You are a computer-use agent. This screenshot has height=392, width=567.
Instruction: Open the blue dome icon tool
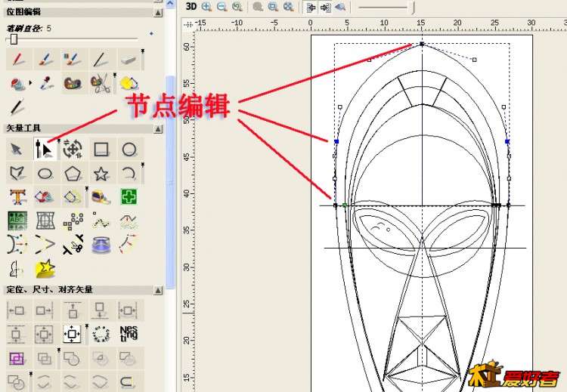(x=101, y=245)
